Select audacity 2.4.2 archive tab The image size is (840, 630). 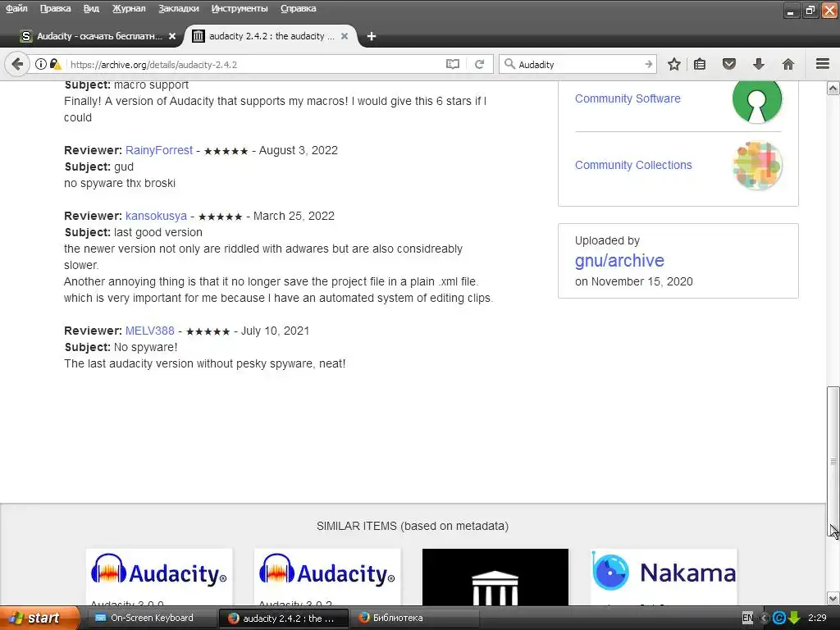tap(271, 36)
